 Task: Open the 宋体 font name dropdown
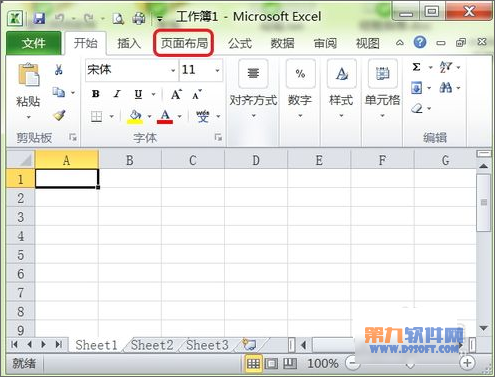(x=173, y=70)
